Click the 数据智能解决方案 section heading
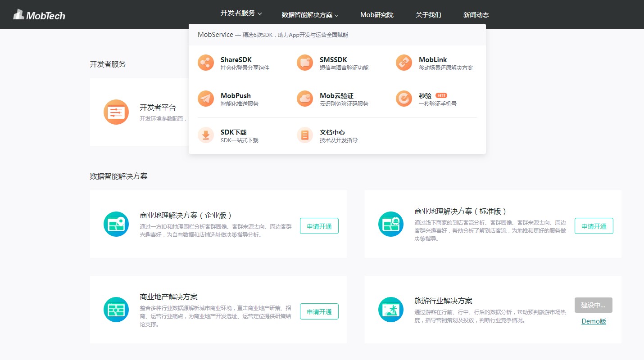 118,176
